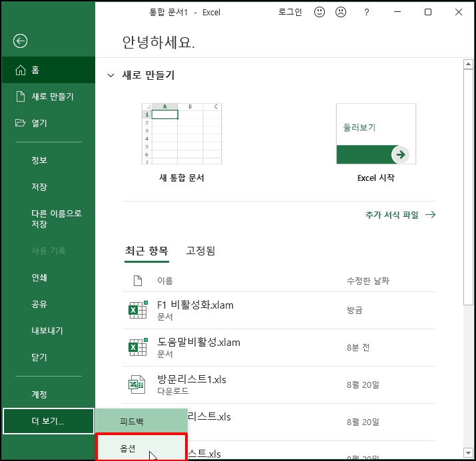
Task: Click the arrow next to 추가 서식 파일
Action: coord(431,215)
